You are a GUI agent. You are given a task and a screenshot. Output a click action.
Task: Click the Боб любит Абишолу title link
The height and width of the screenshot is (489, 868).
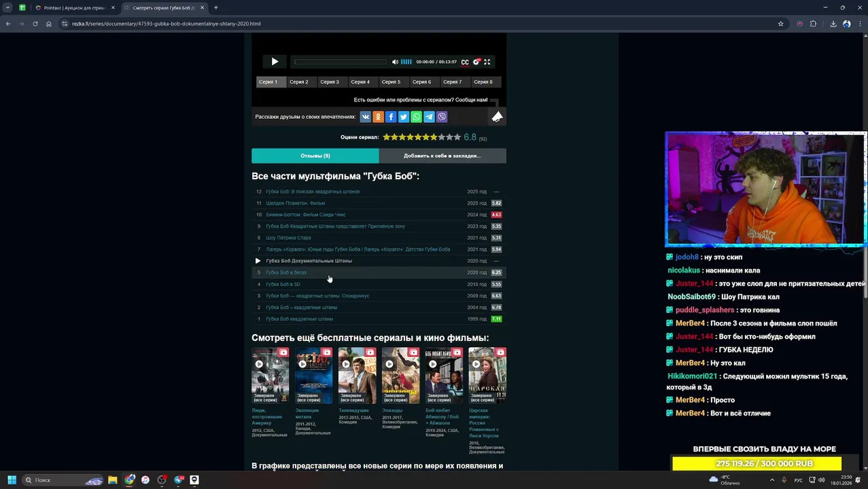442,416
